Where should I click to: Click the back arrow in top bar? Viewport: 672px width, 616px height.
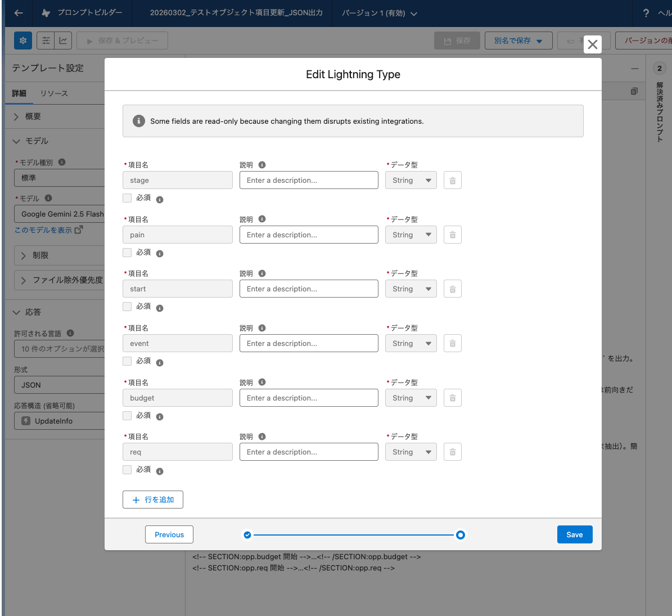click(x=19, y=13)
